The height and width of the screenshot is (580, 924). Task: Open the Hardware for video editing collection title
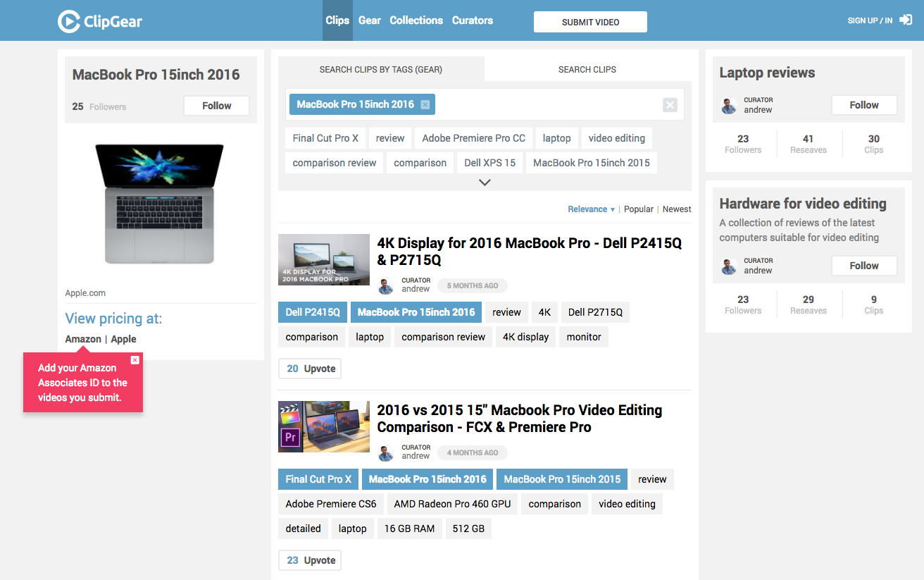[803, 204]
